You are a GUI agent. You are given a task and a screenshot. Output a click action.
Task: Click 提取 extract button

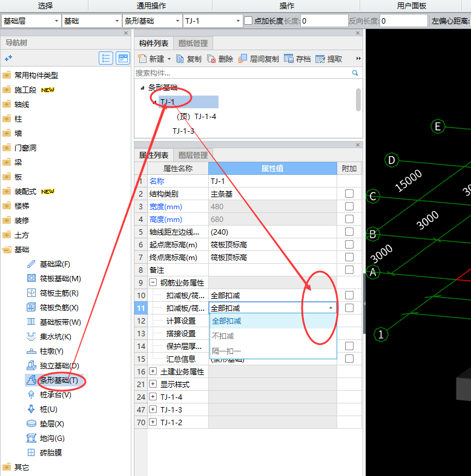[x=329, y=59]
